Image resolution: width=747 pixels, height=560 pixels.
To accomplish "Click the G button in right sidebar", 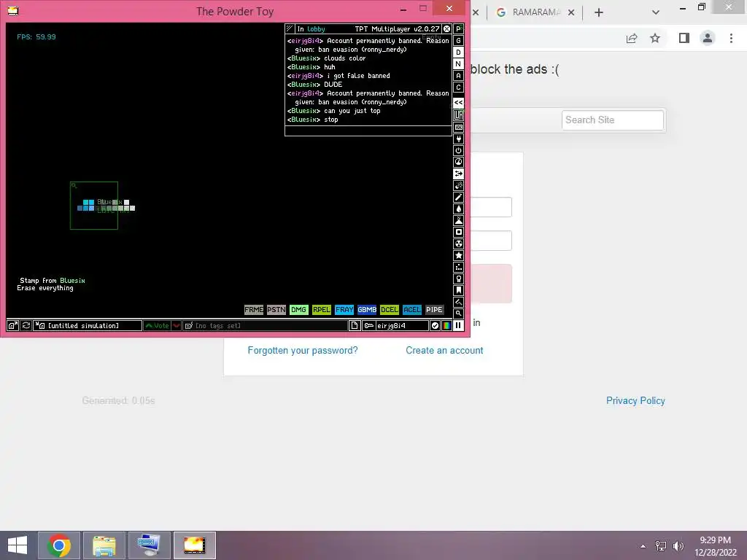I will pyautogui.click(x=458, y=41).
